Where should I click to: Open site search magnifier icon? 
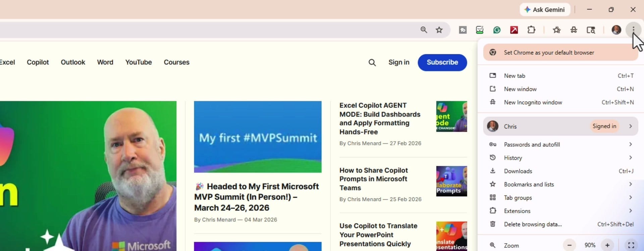[372, 62]
